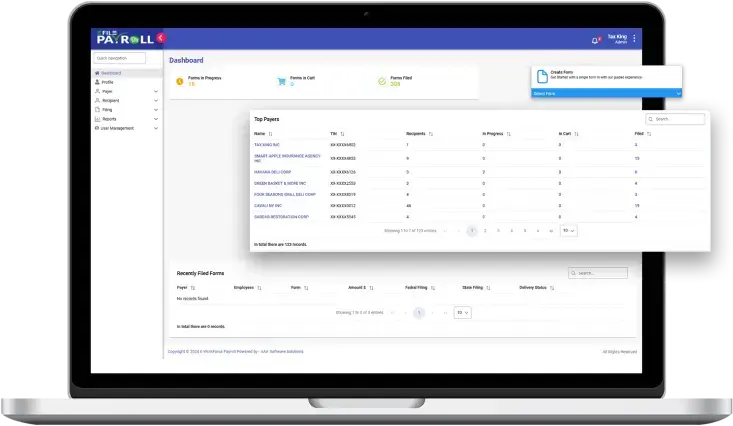Screen dimensions: 733x426
Task: Expand the Reports sidebar section
Action: [x=156, y=119]
